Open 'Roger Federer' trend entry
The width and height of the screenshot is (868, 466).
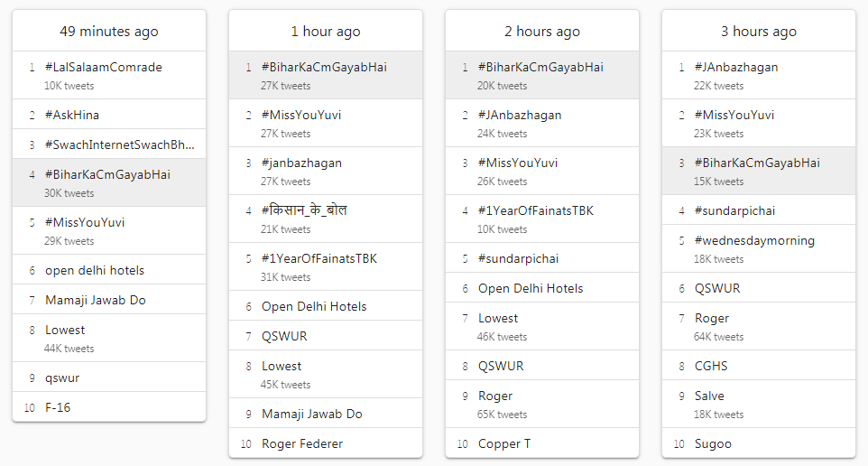coord(326,443)
